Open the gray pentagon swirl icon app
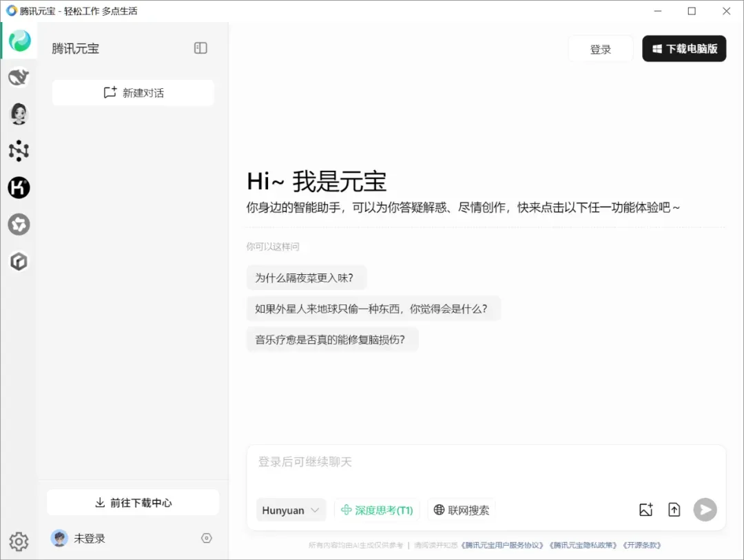The height and width of the screenshot is (560, 744). click(x=19, y=225)
